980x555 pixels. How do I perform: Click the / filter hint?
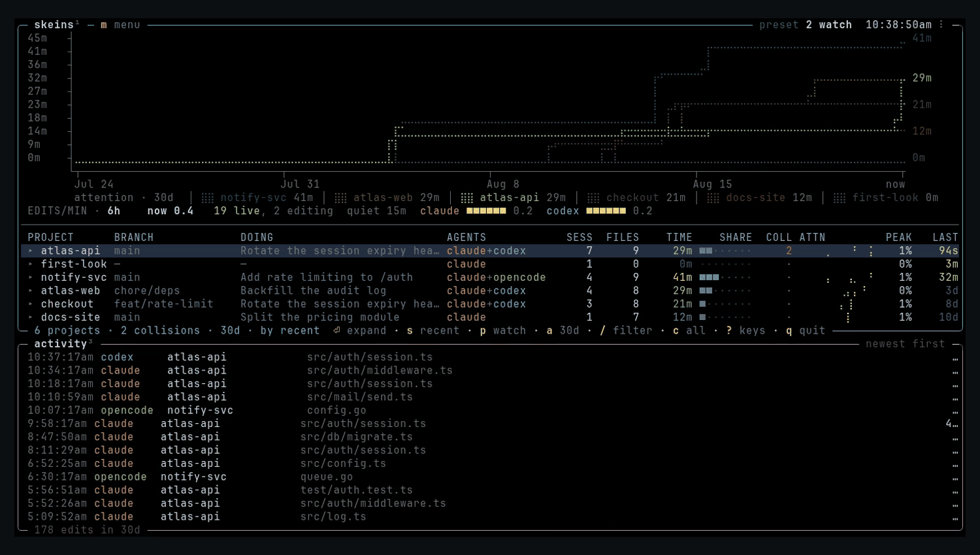[626, 330]
